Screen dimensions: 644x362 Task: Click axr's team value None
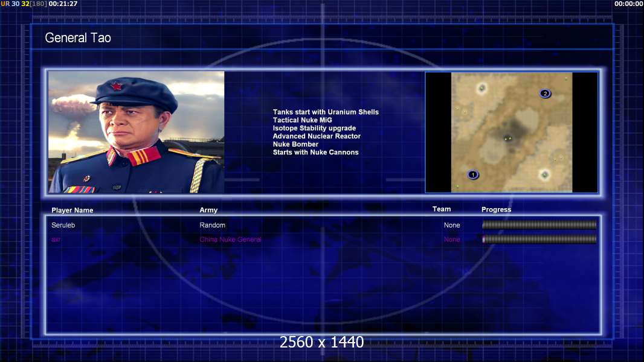(452, 240)
